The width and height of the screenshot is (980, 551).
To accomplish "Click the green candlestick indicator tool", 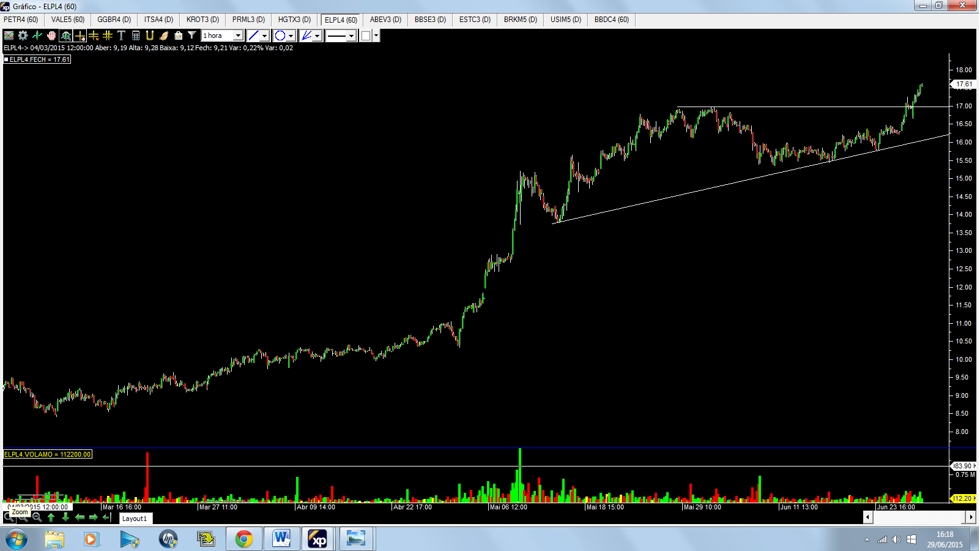I will [37, 36].
